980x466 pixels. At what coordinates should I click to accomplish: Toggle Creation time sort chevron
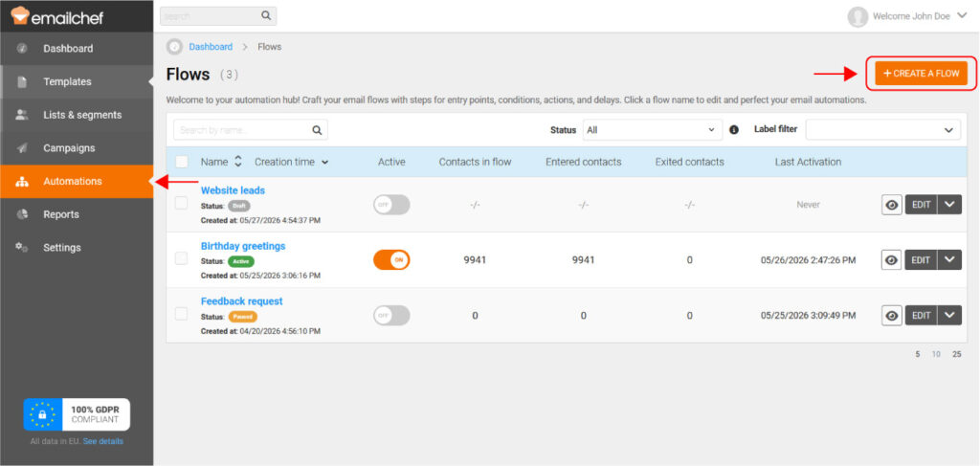325,163
